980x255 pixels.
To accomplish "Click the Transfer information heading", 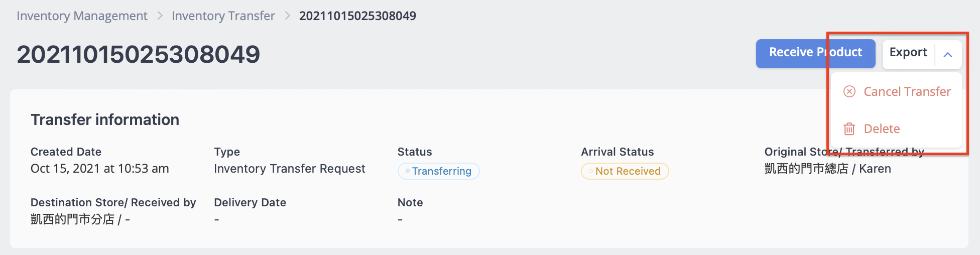I will coord(105,120).
